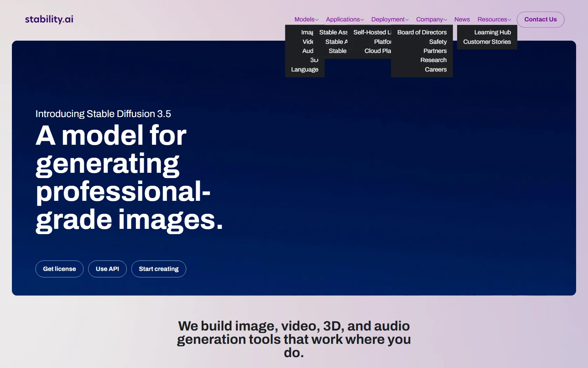Expand the Resources dropdown menu

(x=494, y=19)
